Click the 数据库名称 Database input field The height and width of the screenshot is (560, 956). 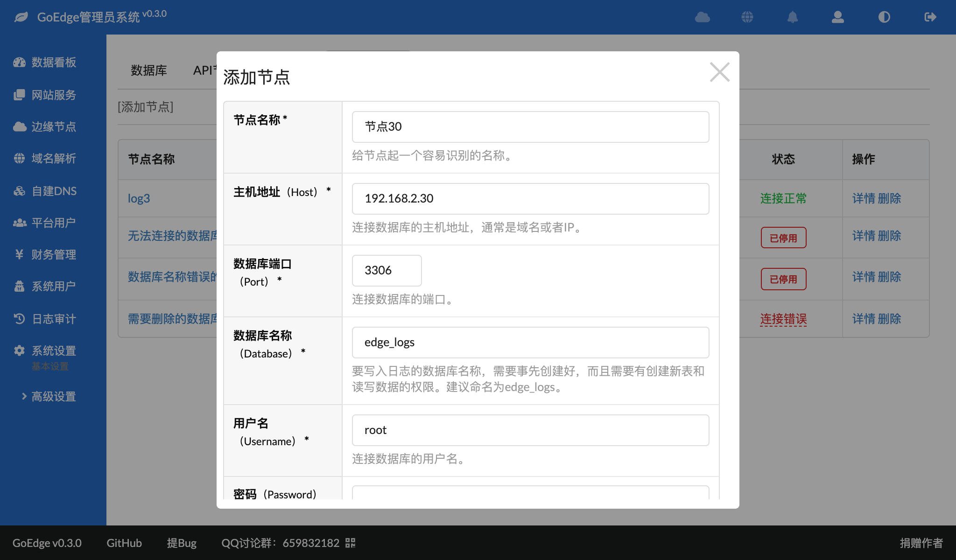(x=530, y=342)
